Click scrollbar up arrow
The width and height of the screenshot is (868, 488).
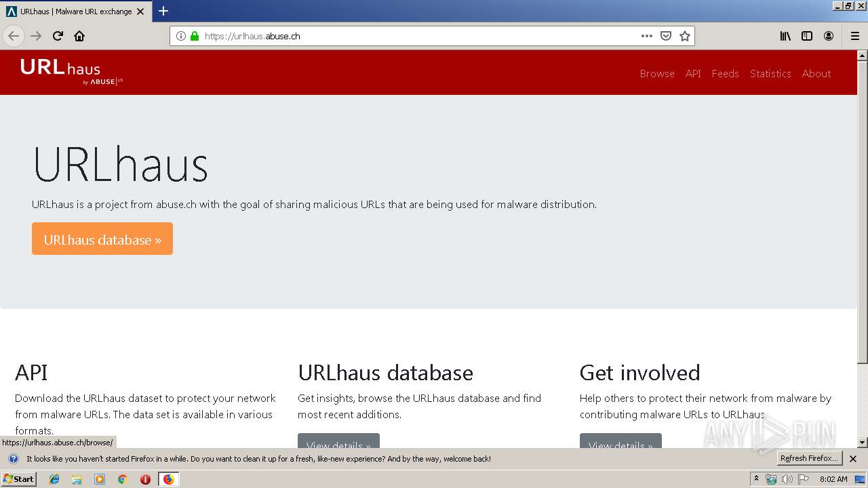click(863, 56)
